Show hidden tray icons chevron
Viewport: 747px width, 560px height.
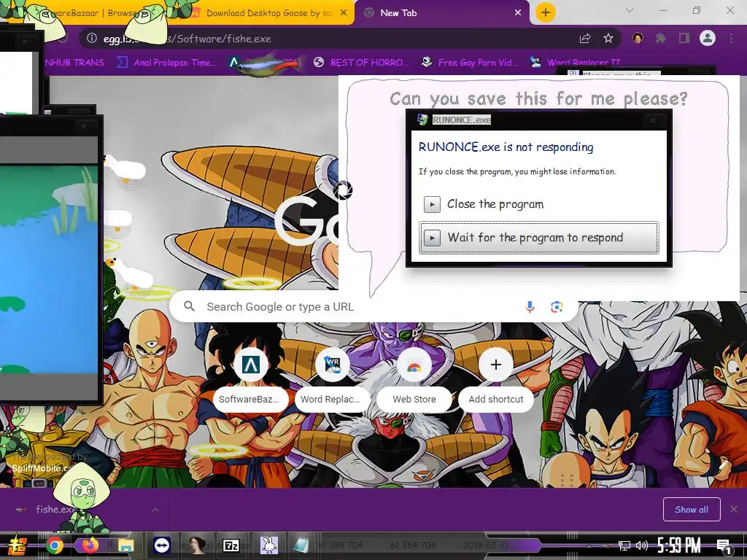click(589, 545)
